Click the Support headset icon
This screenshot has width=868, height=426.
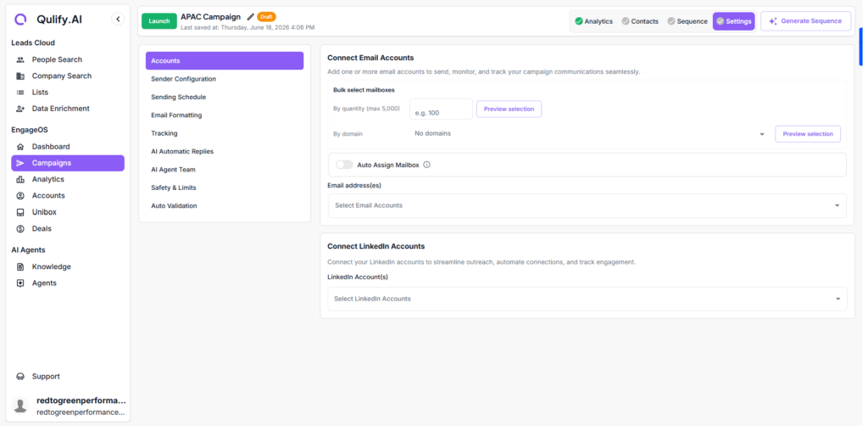pyautogui.click(x=20, y=377)
